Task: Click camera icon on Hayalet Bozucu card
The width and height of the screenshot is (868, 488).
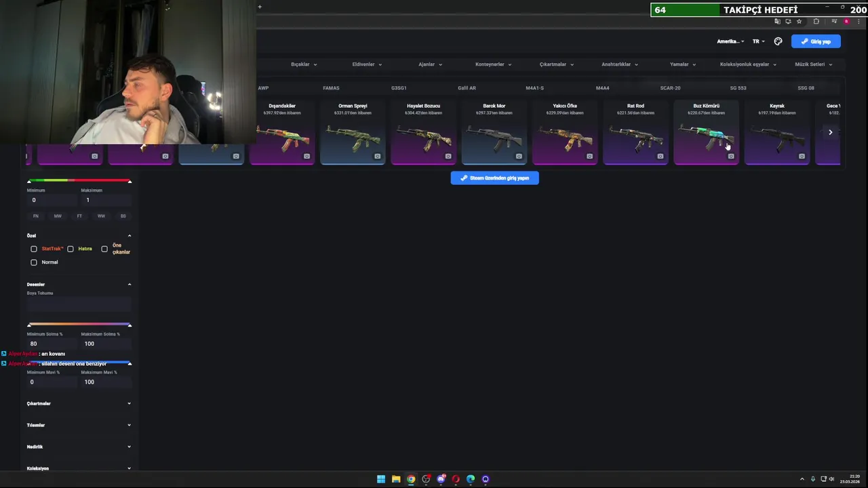Action: (x=448, y=157)
